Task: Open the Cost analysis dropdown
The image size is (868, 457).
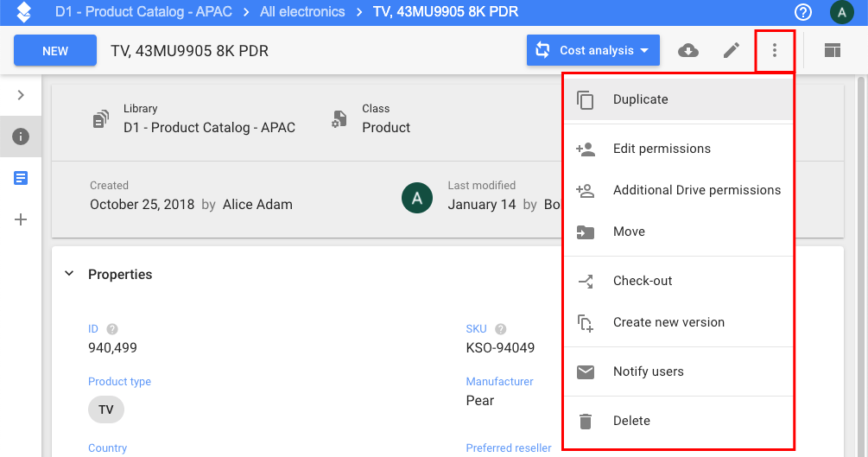Action: coord(593,50)
